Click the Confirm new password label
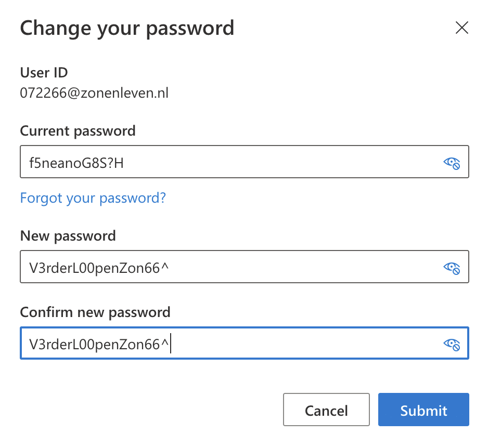This screenshot has height=448, width=488. point(95,312)
